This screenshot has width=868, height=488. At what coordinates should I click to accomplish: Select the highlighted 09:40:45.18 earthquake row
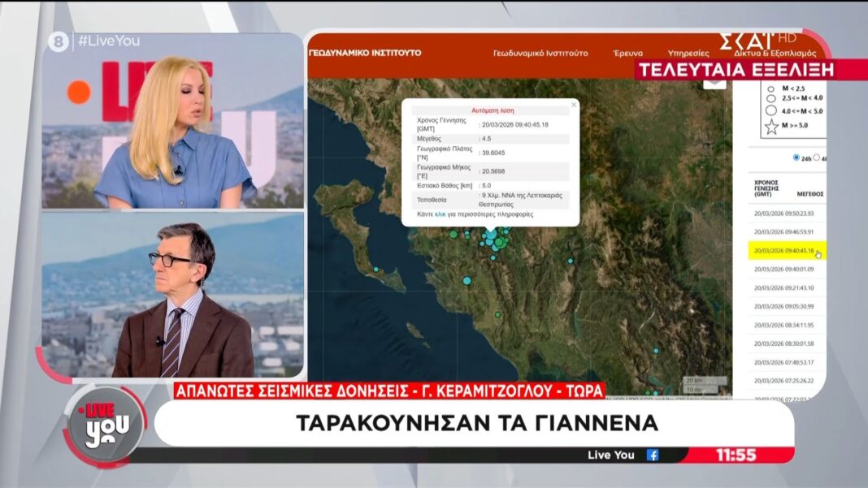point(784,250)
